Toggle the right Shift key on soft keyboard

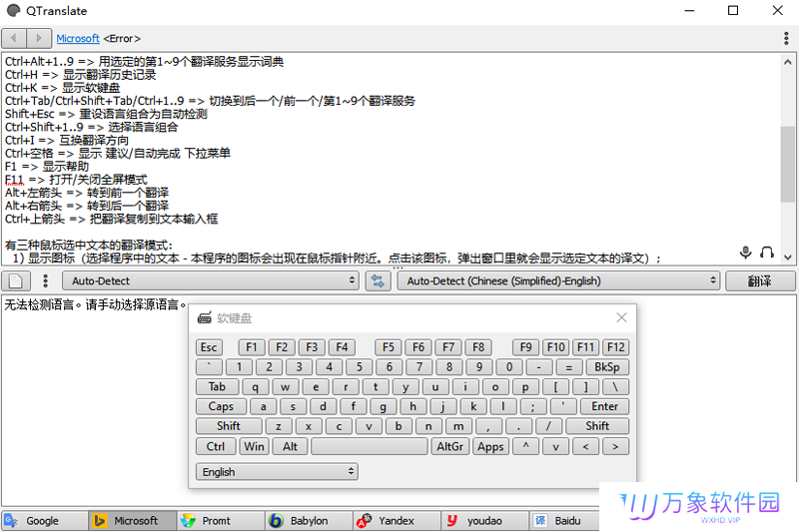pyautogui.click(x=596, y=426)
